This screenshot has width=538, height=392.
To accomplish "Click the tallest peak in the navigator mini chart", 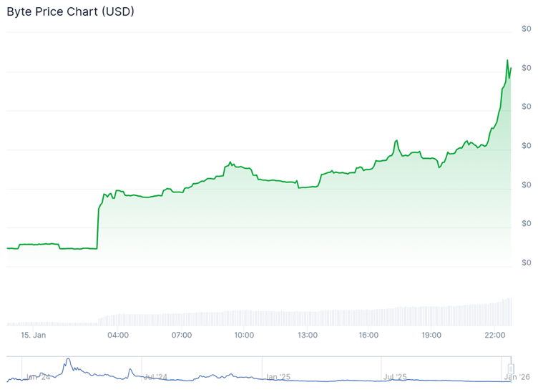I will point(68,360).
